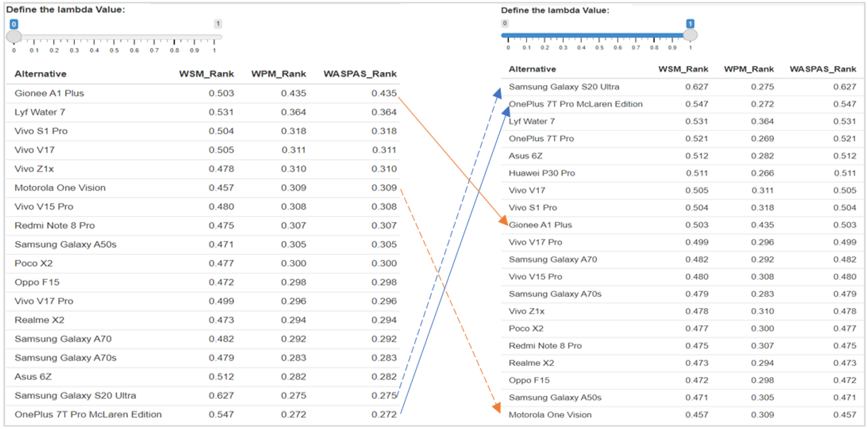Click the left lambda slider handle
Viewport: 868px width, 429px height.
14,36
